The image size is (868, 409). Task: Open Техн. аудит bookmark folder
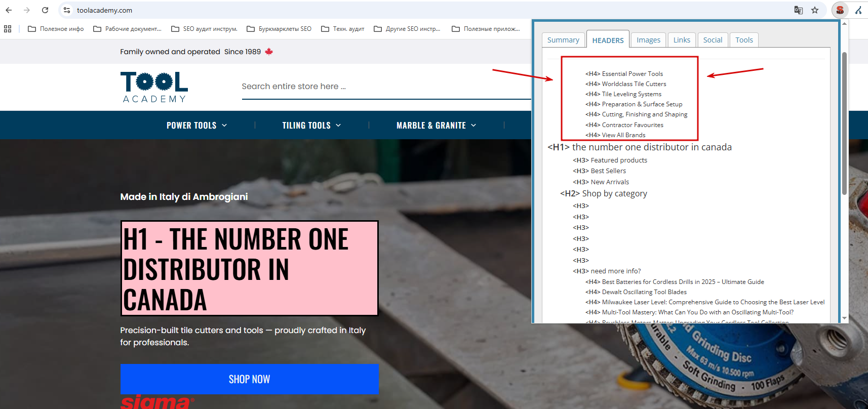[x=343, y=29]
